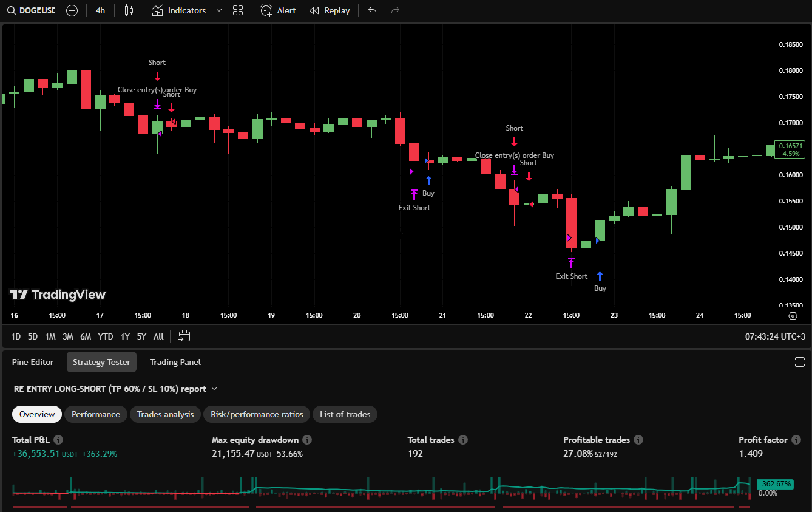812x512 pixels.
Task: Start bar Replay mode
Action: tap(330, 10)
